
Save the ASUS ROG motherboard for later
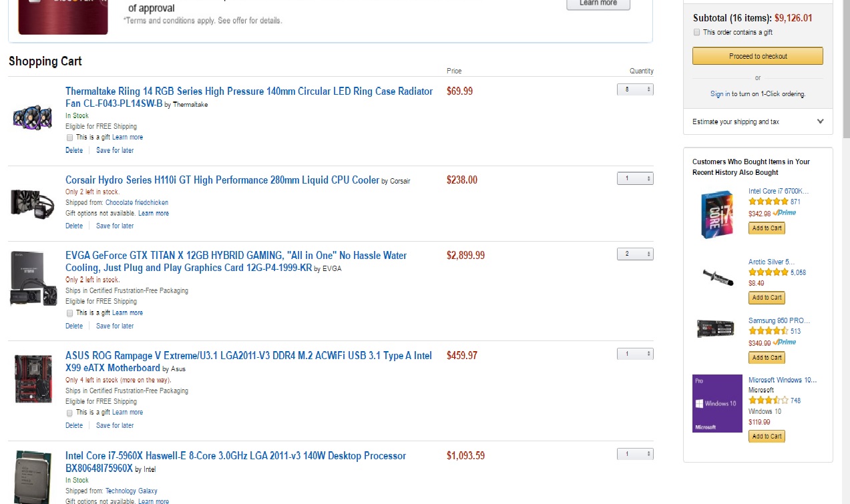[115, 426]
